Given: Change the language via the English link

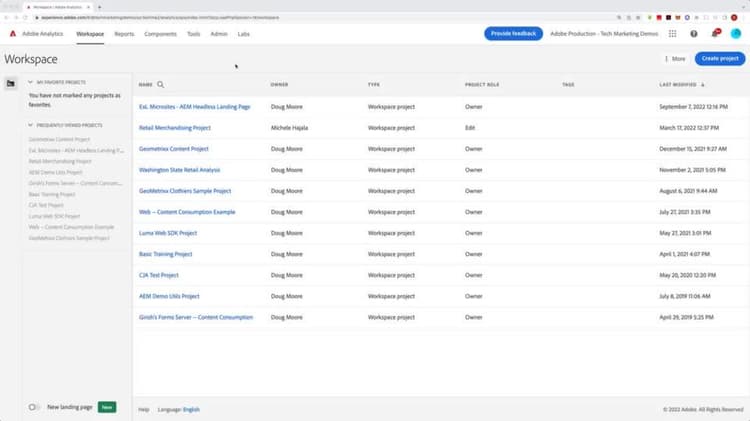Looking at the screenshot, I should [191, 410].
